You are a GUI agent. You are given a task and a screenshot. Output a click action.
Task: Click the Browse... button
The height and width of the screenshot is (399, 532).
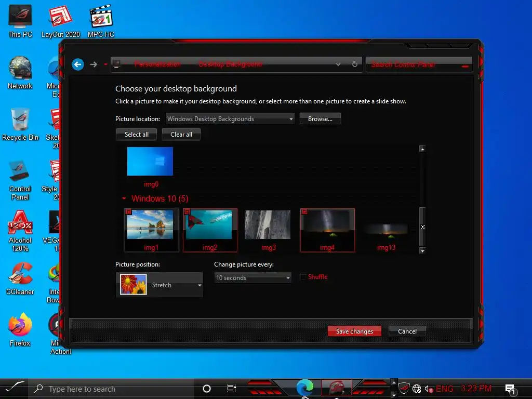tap(320, 119)
